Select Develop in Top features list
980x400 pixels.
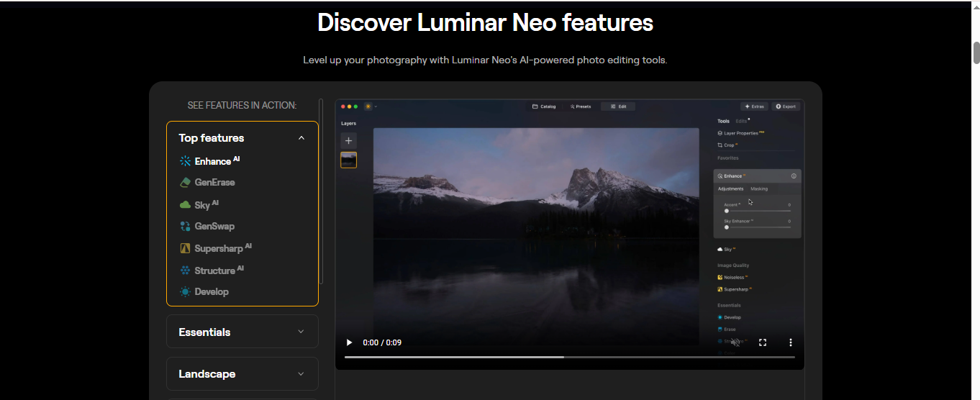pos(204,292)
